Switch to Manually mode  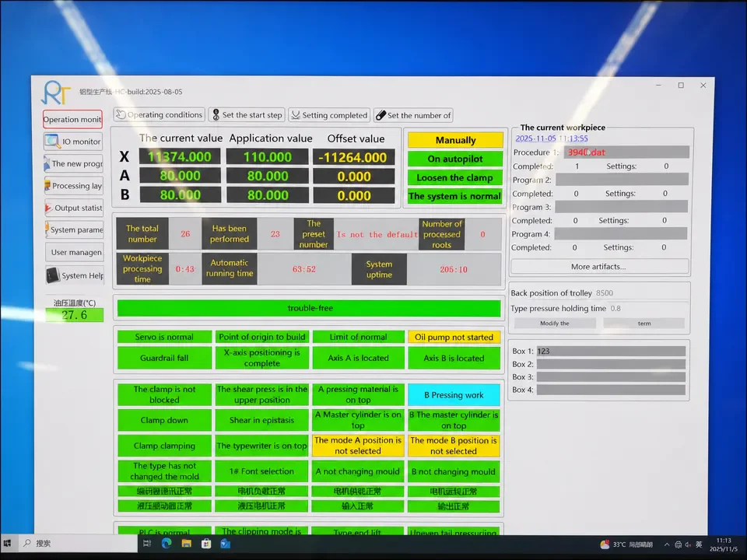tap(455, 140)
